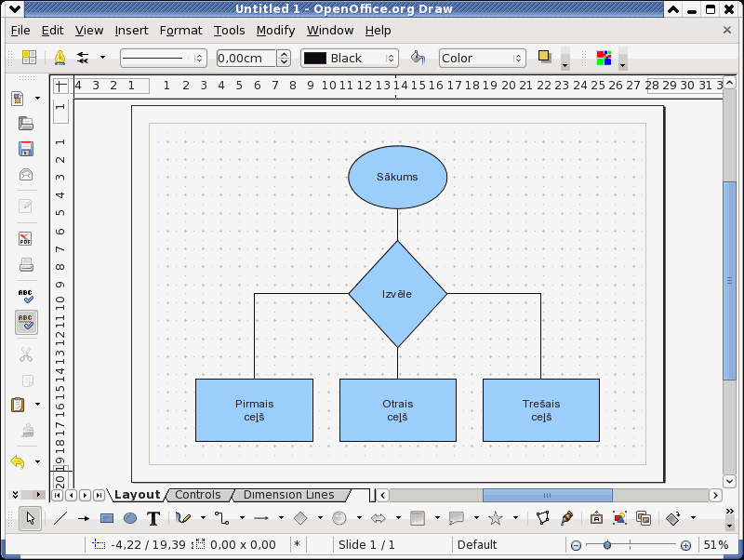This screenshot has width=744, height=560.
Task: Open the Format menu
Action: pyautogui.click(x=180, y=31)
